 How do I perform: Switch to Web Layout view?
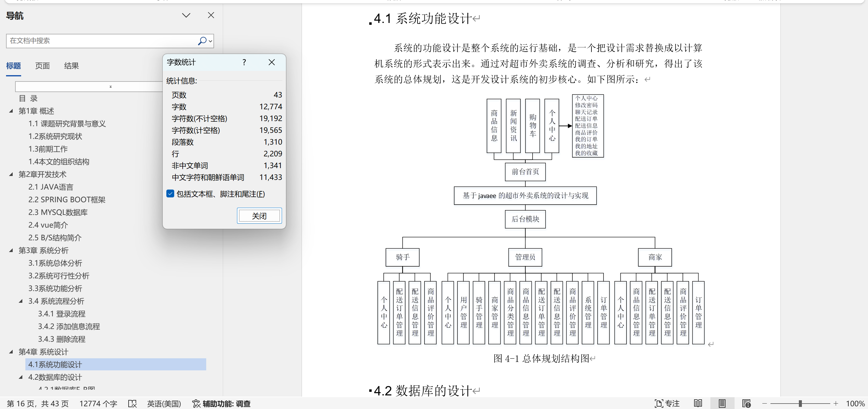[x=746, y=404]
